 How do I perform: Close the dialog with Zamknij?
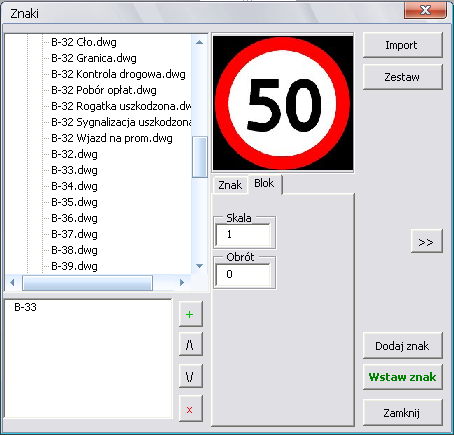(x=402, y=413)
